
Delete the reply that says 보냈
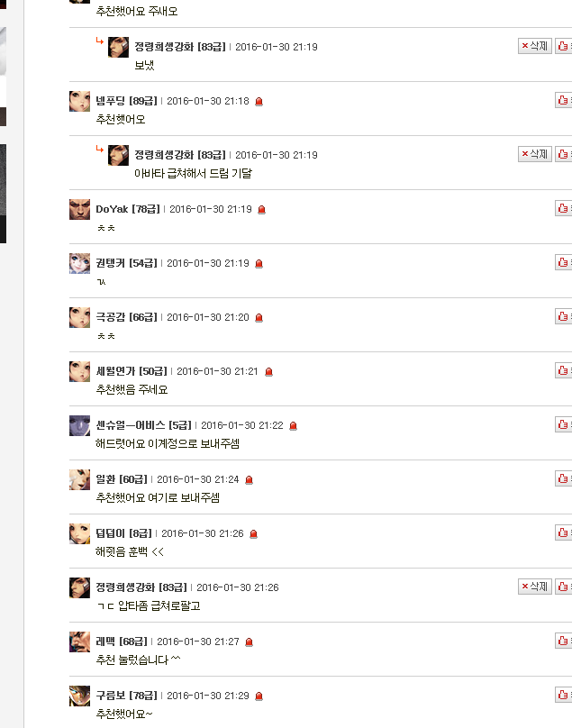(535, 46)
